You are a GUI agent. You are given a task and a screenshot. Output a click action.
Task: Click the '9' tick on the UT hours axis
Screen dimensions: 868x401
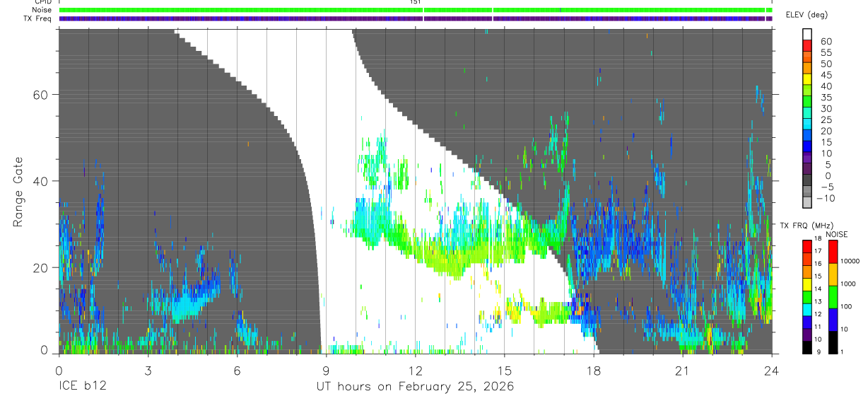[326, 370]
